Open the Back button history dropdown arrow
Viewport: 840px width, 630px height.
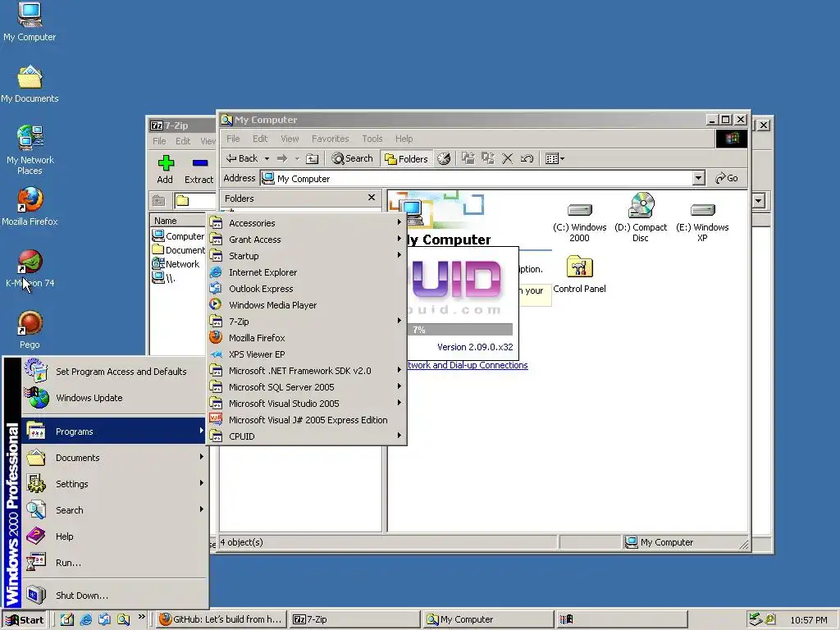tap(267, 158)
